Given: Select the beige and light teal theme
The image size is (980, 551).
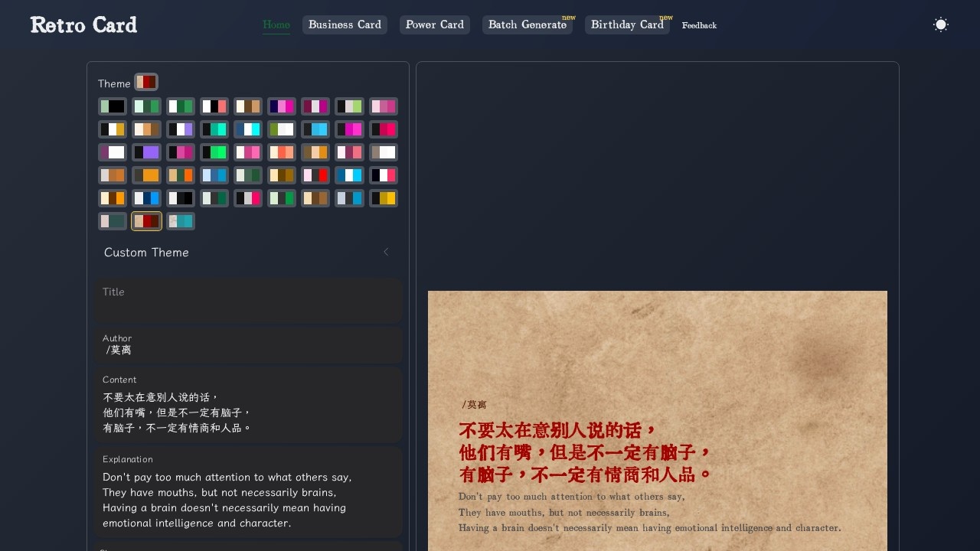Looking at the screenshot, I should click(181, 221).
